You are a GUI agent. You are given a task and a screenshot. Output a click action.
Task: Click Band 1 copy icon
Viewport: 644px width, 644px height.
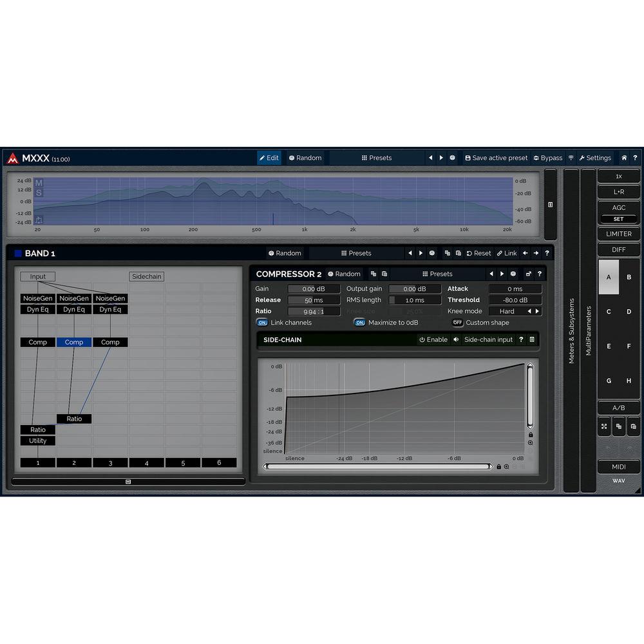(x=448, y=253)
